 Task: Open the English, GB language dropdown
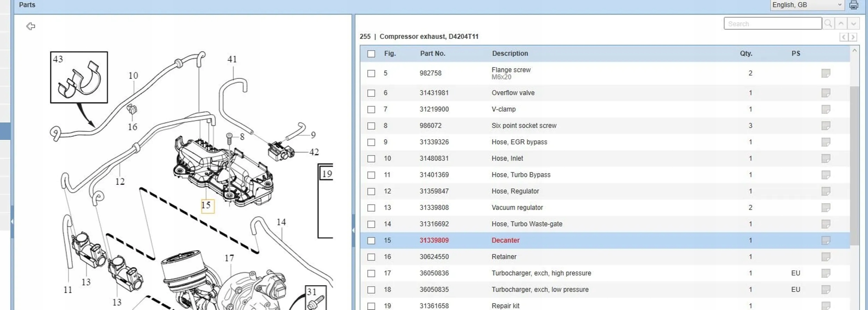click(808, 5)
